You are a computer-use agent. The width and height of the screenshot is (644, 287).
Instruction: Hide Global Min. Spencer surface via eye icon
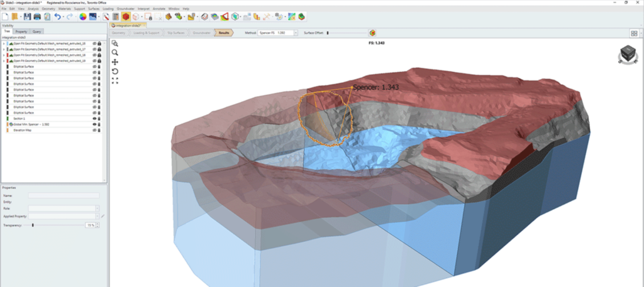tap(94, 124)
